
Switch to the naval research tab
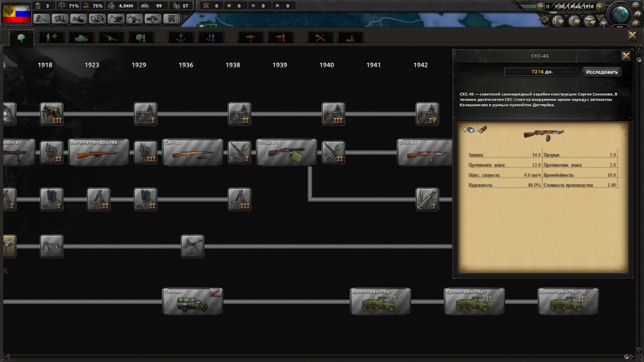tap(180, 37)
